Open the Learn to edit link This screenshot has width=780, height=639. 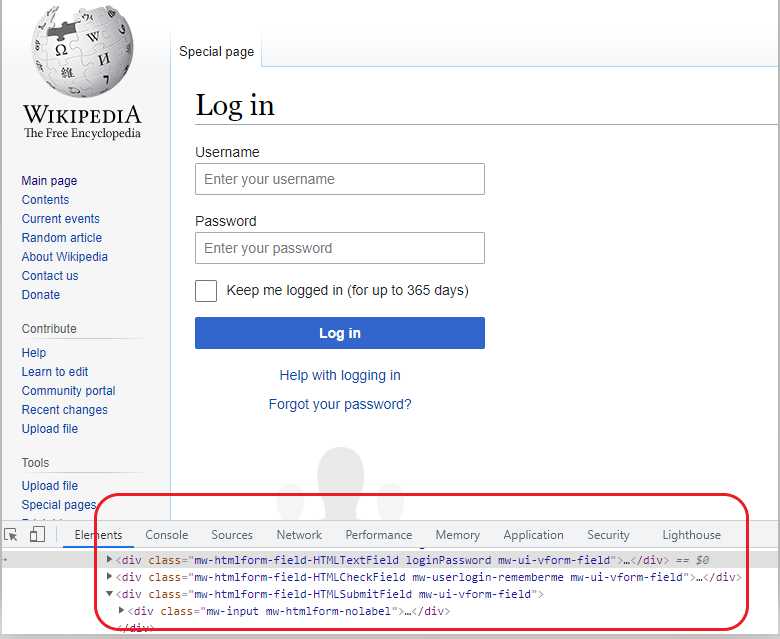55,371
